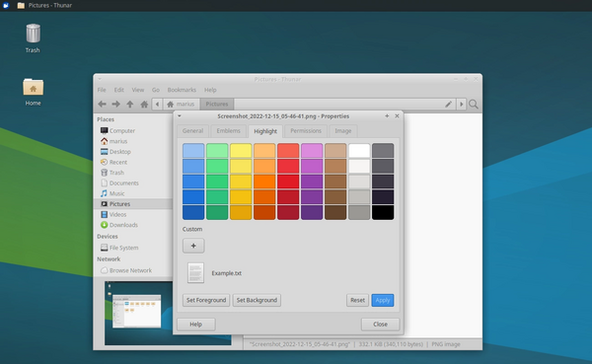
Task: Click the Apply button
Action: pyautogui.click(x=383, y=300)
